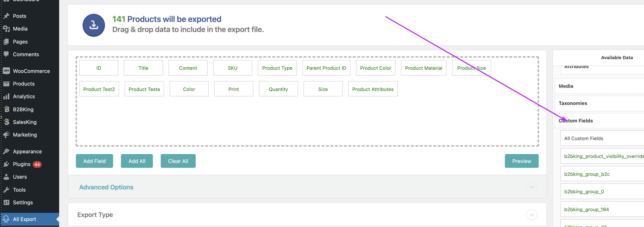Select b2bking_product_visibility_override custom field
The height and width of the screenshot is (227, 644).
(602, 156)
